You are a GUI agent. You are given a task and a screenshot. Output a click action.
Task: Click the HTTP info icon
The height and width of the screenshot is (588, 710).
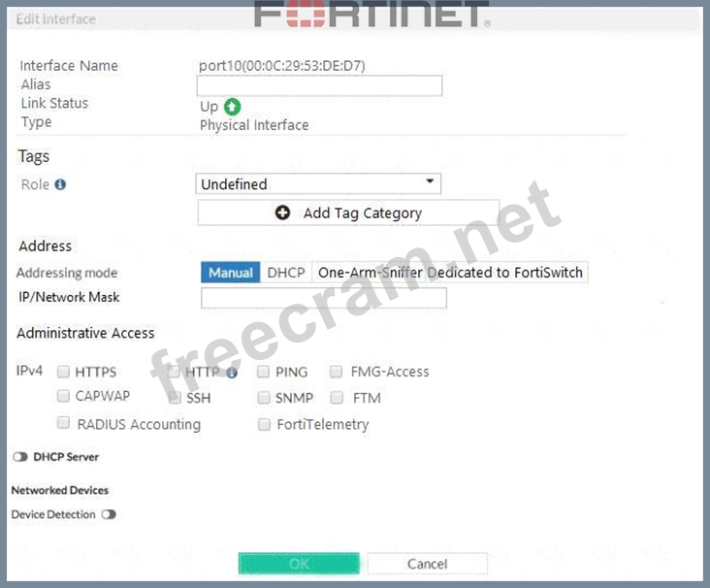[x=232, y=372]
